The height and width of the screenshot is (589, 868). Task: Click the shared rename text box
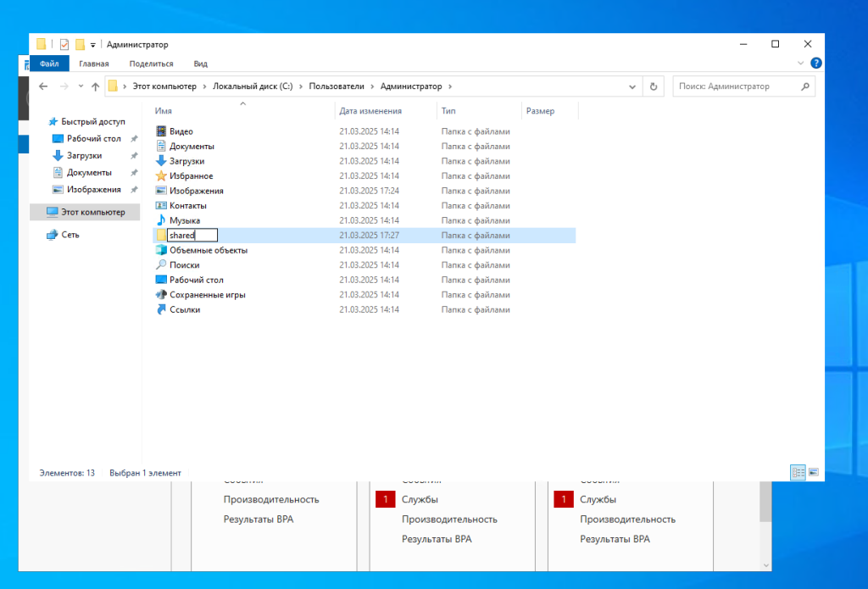[x=192, y=236]
